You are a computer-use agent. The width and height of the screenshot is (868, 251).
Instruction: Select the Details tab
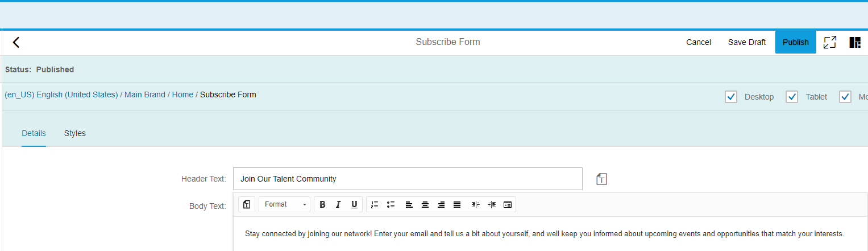34,133
